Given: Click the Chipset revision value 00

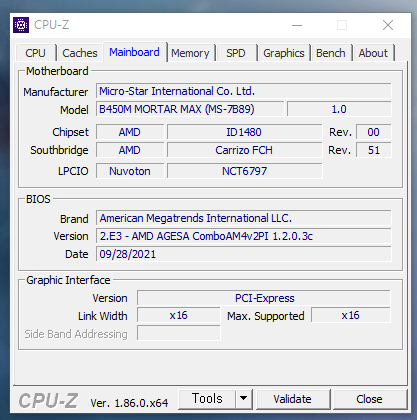Looking at the screenshot, I should [374, 132].
